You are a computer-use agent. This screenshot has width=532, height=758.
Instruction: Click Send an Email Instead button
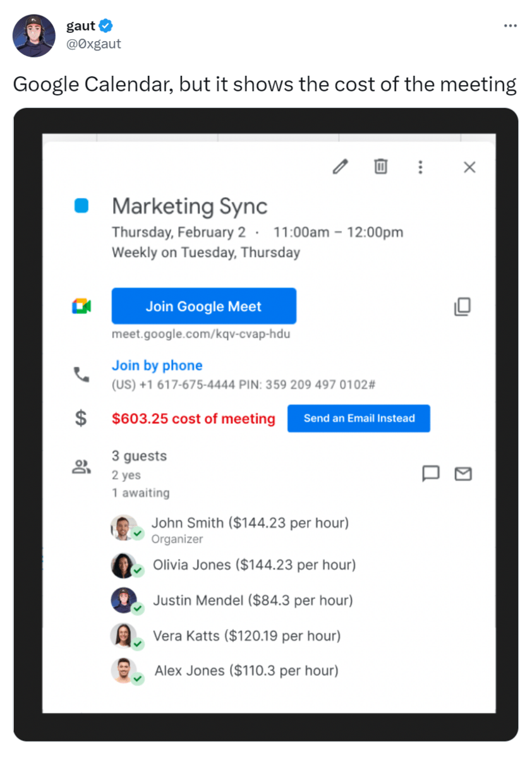pos(359,418)
